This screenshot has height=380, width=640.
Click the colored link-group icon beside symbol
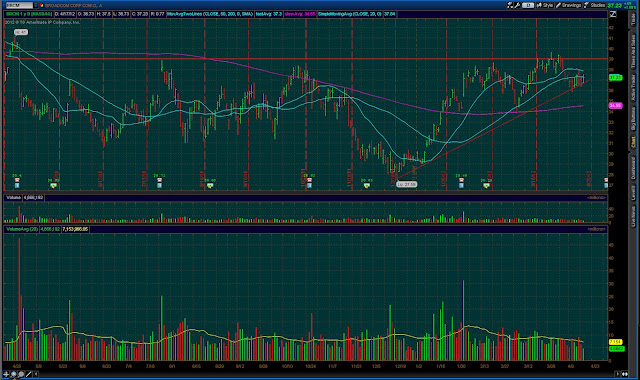[41, 5]
